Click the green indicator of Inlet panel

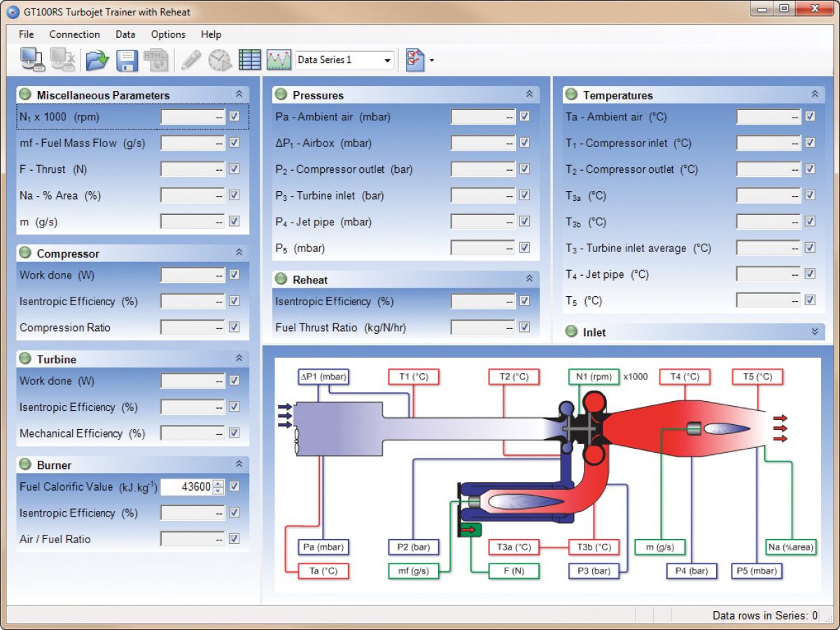tap(571, 332)
